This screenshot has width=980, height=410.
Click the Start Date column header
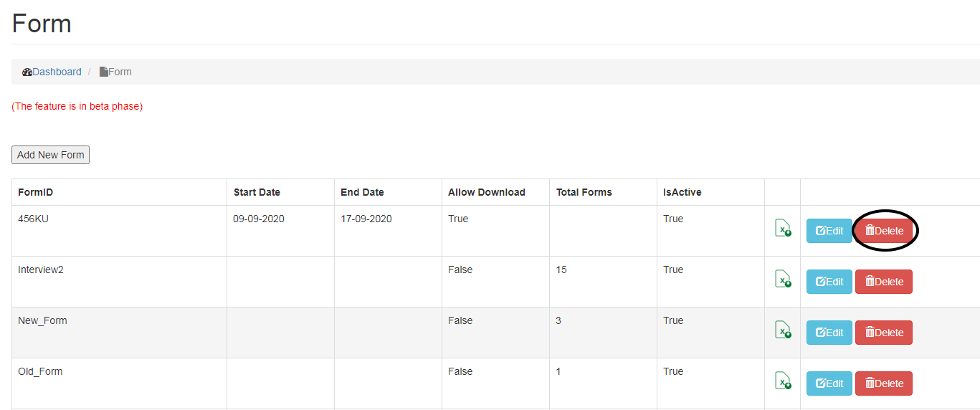[257, 192]
